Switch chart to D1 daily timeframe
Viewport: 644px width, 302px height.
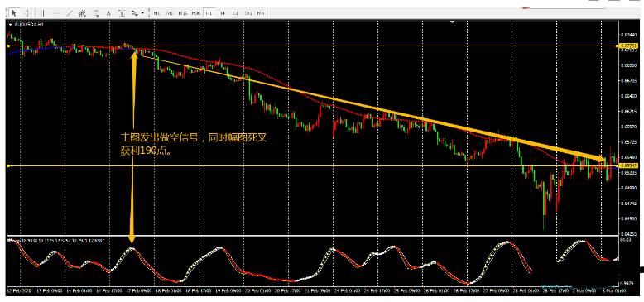(x=235, y=13)
